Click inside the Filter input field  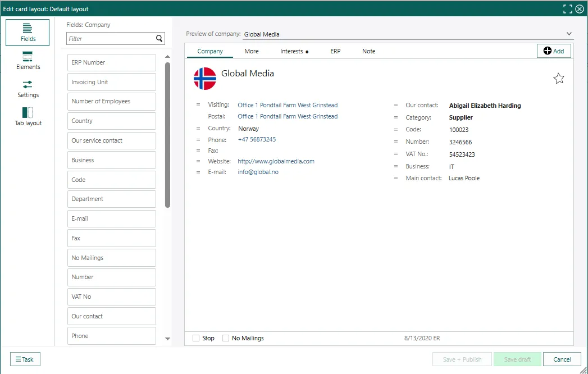110,39
